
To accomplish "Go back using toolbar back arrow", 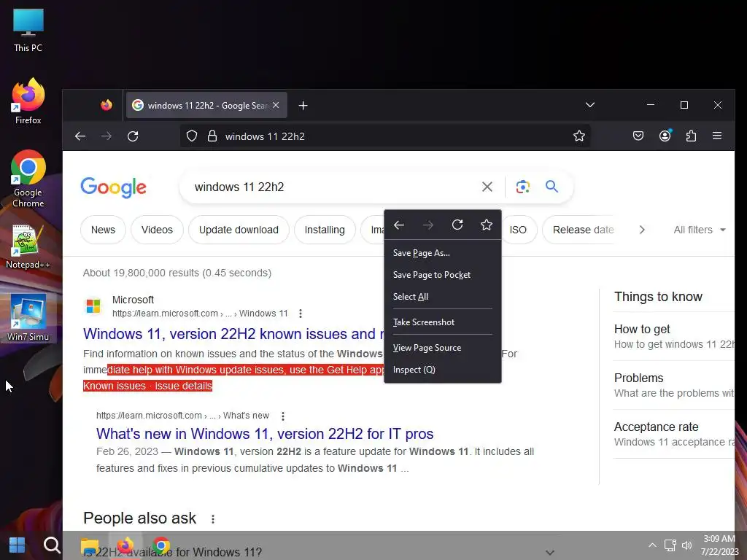I will click(80, 136).
